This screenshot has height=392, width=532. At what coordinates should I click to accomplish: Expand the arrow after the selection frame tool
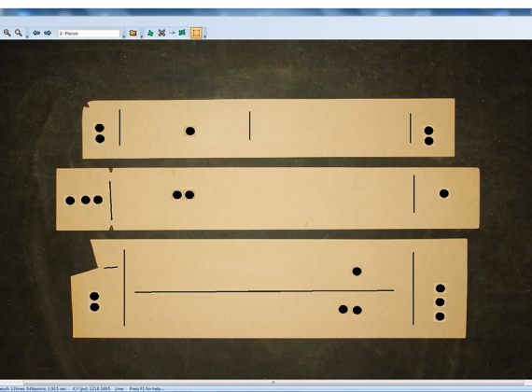click(205, 35)
